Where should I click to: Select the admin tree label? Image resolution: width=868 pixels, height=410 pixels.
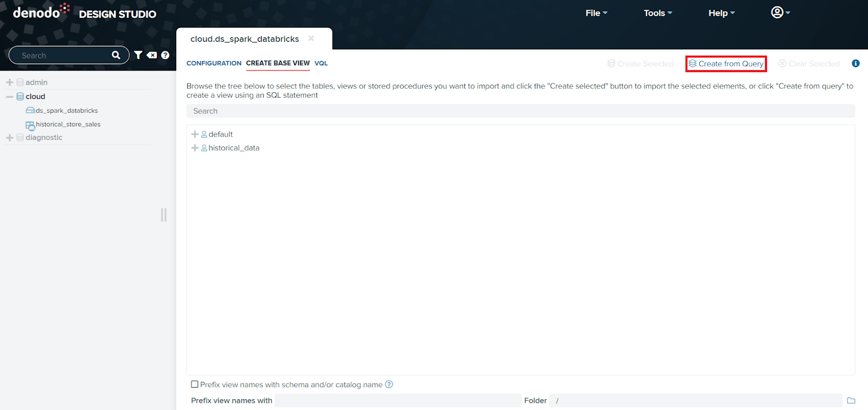click(x=36, y=82)
